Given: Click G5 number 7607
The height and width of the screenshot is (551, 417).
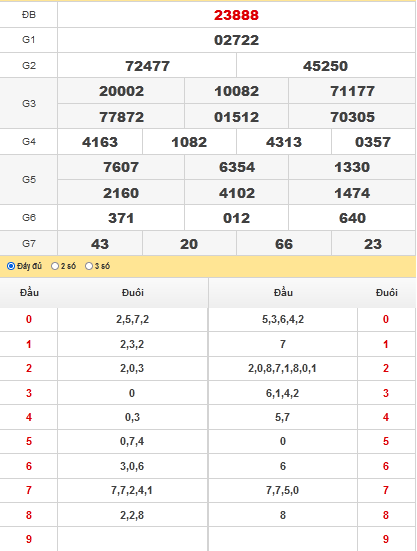Looking at the screenshot, I should click(121, 167).
